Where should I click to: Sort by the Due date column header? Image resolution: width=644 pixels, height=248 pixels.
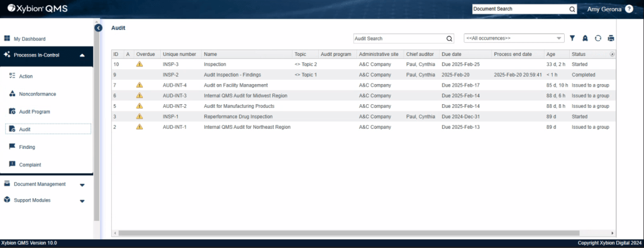pyautogui.click(x=465, y=54)
